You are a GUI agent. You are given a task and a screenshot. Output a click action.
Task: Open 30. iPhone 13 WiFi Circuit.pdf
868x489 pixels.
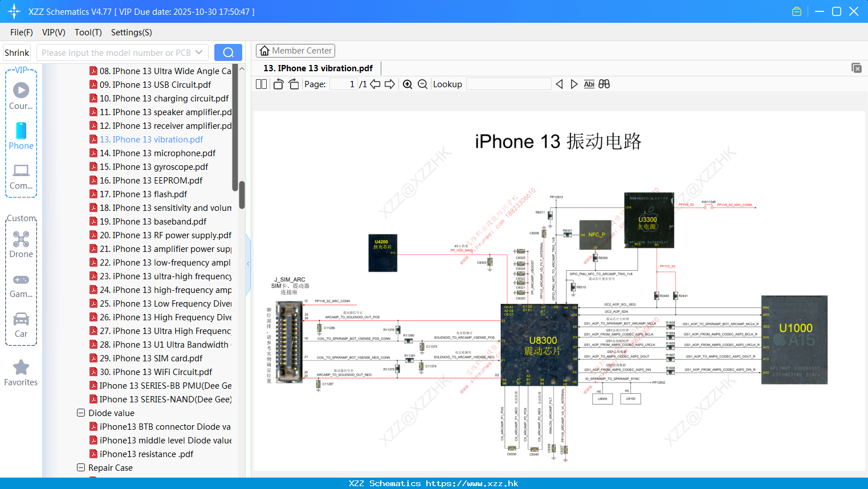pos(151,372)
